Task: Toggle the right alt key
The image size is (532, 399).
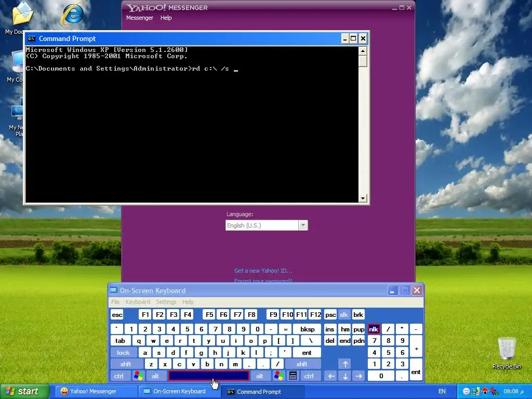Action: (260, 376)
